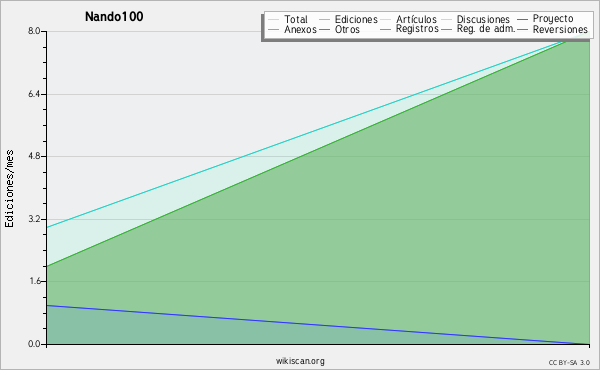
Task: Click the blue Registros color line swatch
Action: click(x=385, y=29)
